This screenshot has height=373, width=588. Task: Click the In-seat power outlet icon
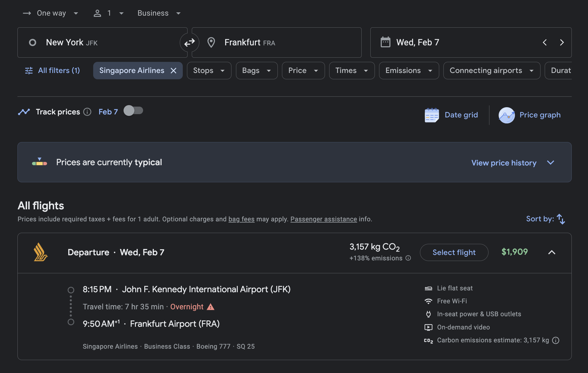pos(428,314)
